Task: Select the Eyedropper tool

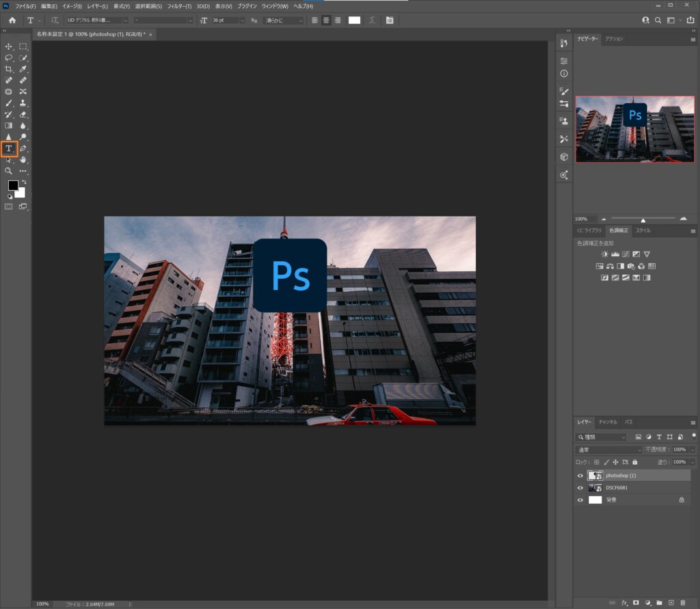Action: coord(23,69)
